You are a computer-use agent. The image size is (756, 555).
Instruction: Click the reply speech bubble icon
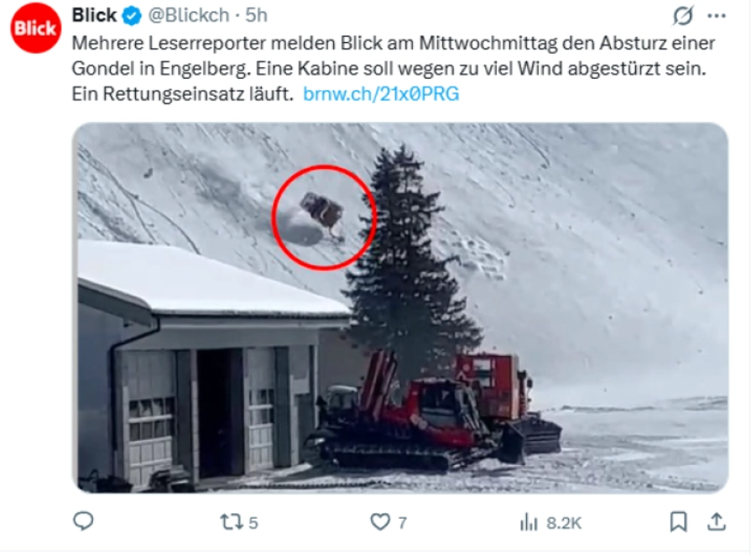83,521
